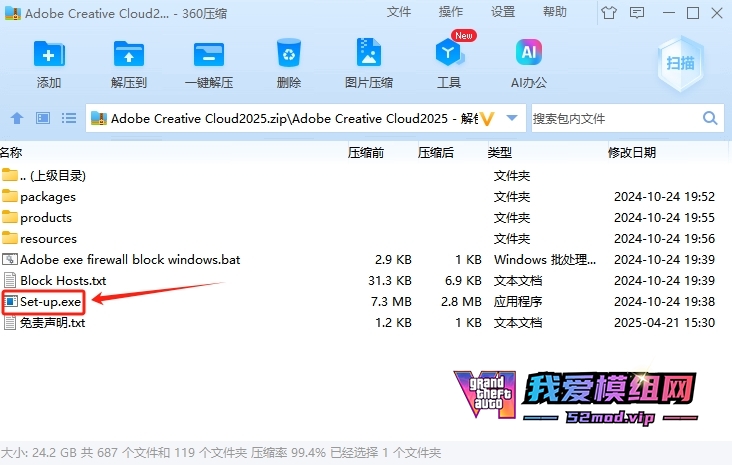Select the 免责声明.txt file name
This screenshot has height=465, width=732.
(x=53, y=323)
